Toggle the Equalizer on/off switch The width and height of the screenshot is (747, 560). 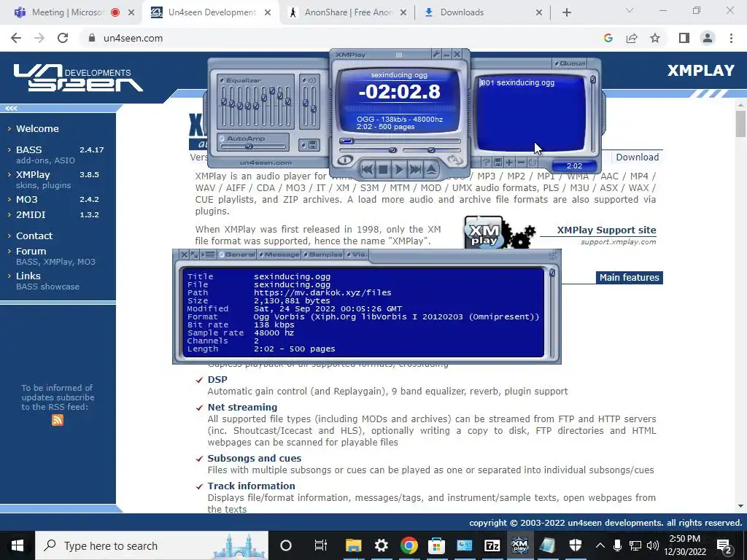[222, 80]
